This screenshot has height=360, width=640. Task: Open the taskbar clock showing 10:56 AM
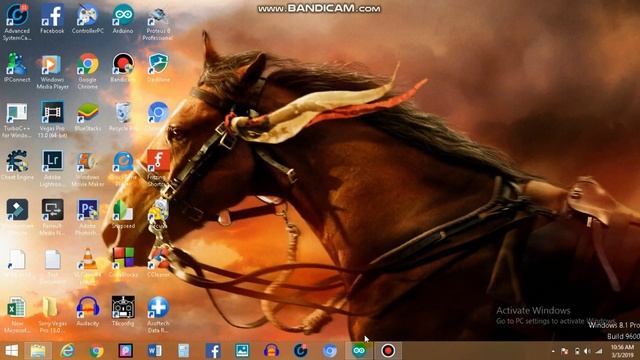(x=622, y=351)
